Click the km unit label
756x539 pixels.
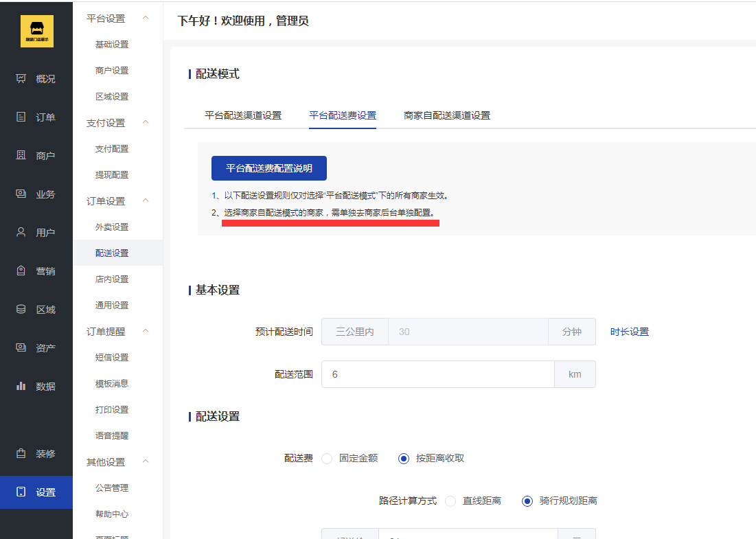click(575, 374)
